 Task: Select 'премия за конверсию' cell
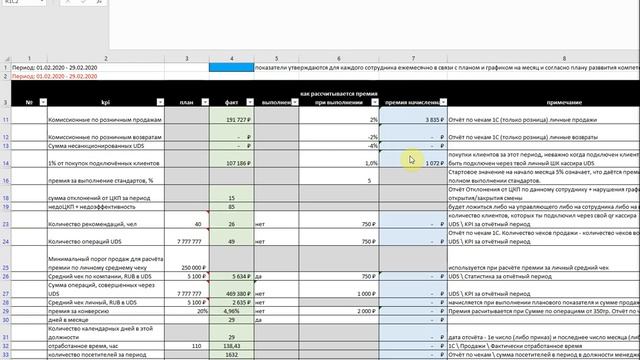click(x=106, y=311)
